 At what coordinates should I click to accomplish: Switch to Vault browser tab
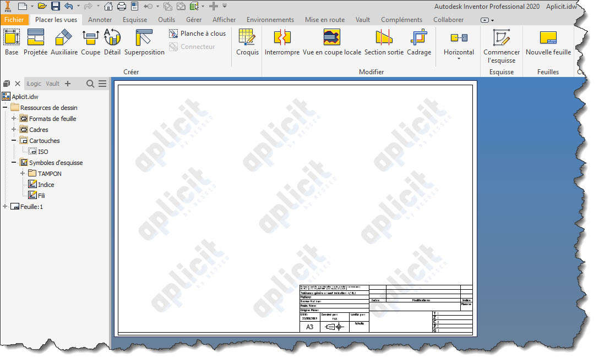click(x=53, y=84)
